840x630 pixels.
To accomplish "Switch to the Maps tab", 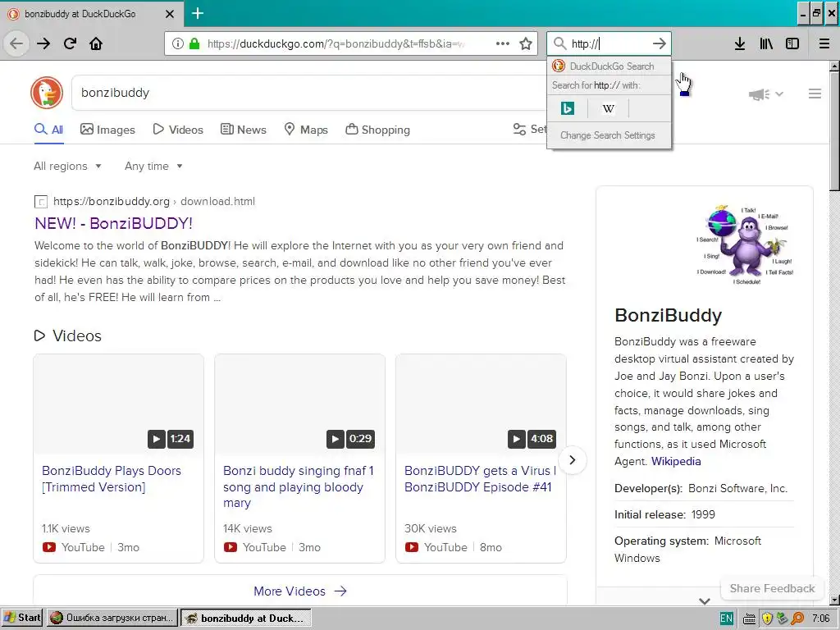I will [x=306, y=130].
